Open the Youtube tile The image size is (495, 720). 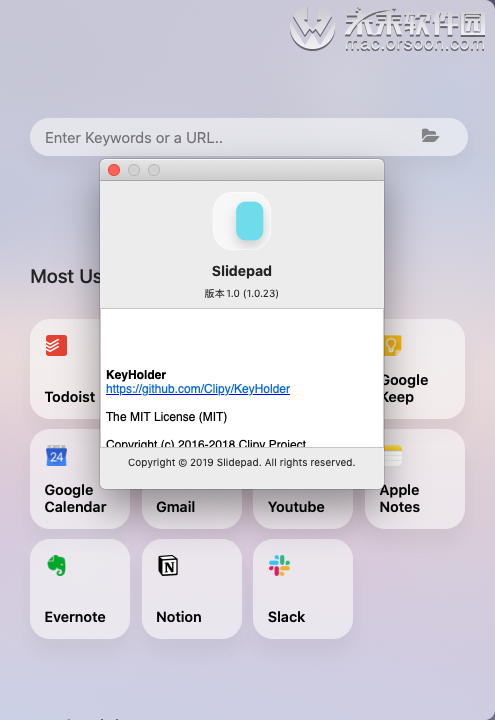coord(303,507)
